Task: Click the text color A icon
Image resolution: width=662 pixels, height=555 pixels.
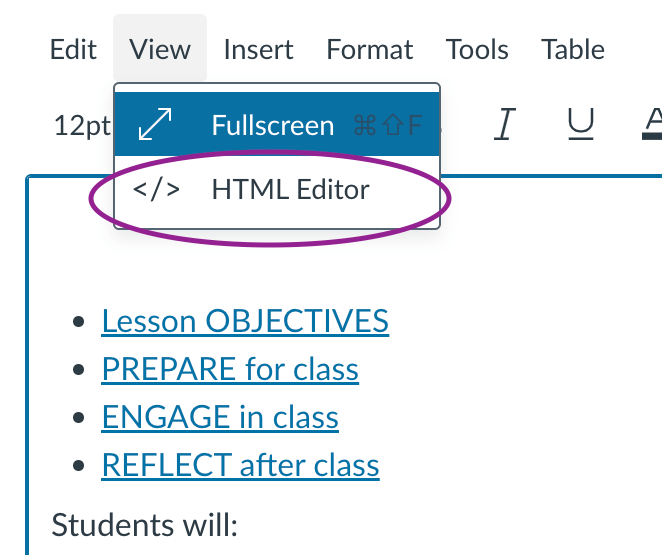Action: tap(653, 125)
